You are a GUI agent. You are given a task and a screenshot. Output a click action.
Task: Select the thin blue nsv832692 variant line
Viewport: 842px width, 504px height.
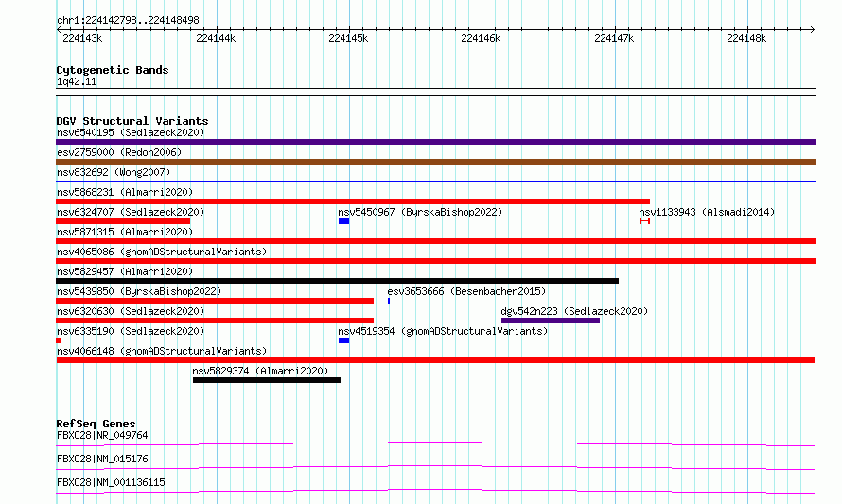click(435, 181)
